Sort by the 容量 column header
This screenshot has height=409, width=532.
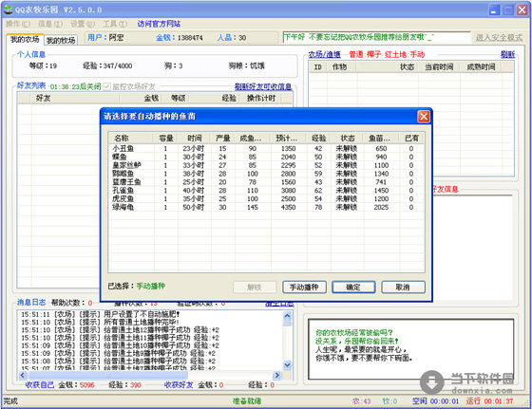[x=165, y=139]
